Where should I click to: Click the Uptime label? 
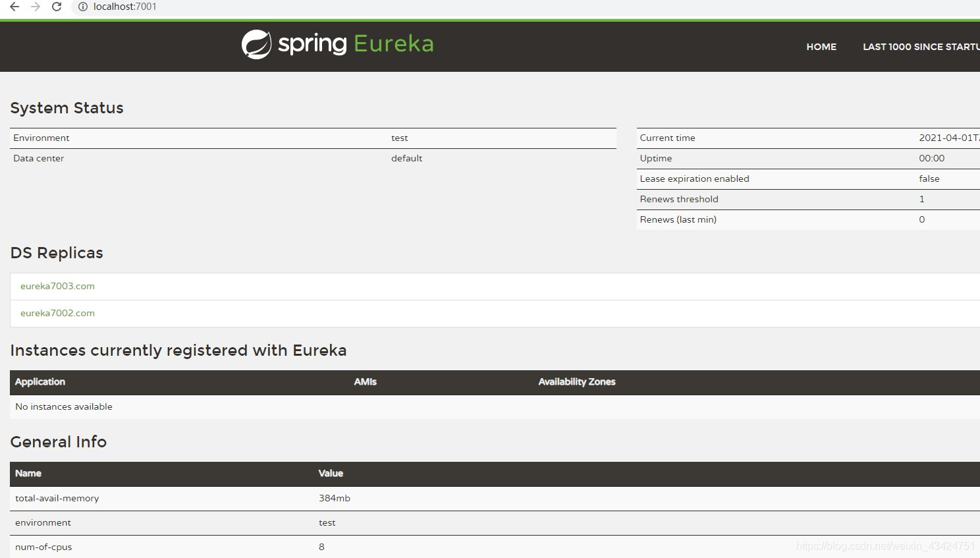(656, 158)
